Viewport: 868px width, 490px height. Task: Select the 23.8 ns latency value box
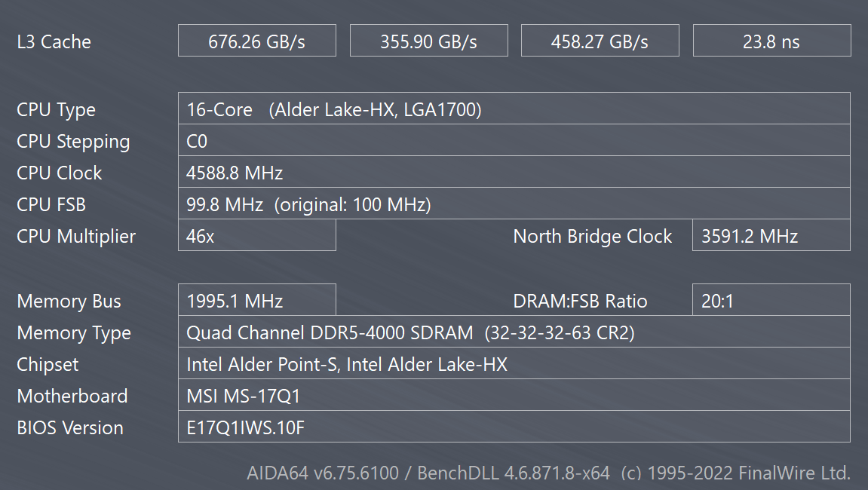pos(771,41)
